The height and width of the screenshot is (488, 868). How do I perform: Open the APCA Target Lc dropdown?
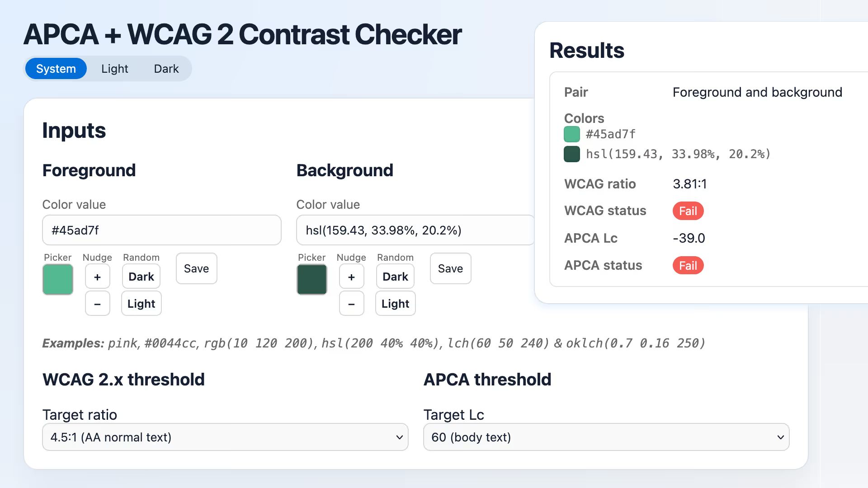click(606, 437)
